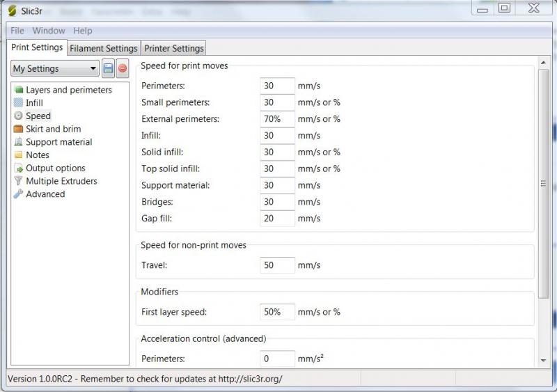
Task: Click the Notes yellow icon
Action: pos(19,155)
